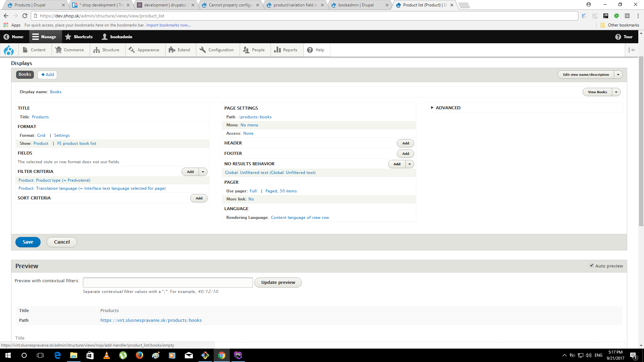The height and width of the screenshot is (362, 644).
Task: Open the Reports admin menu
Action: pyautogui.click(x=286, y=50)
